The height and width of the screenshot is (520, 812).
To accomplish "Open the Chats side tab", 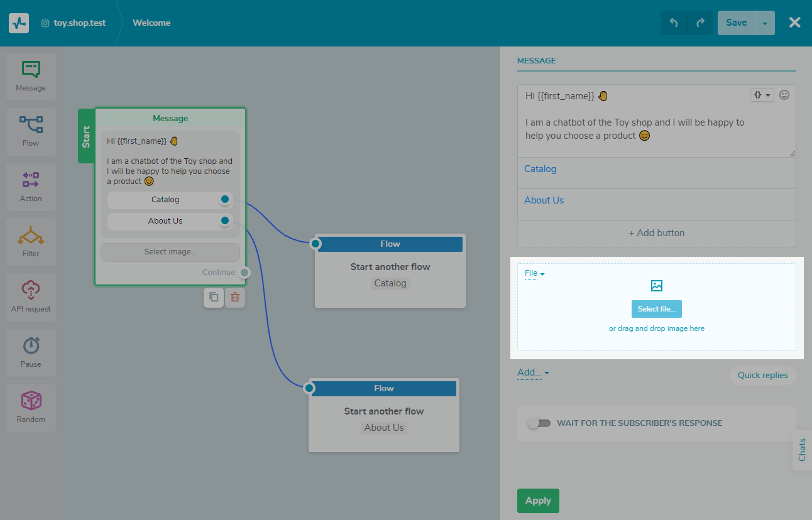I will 802,450.
